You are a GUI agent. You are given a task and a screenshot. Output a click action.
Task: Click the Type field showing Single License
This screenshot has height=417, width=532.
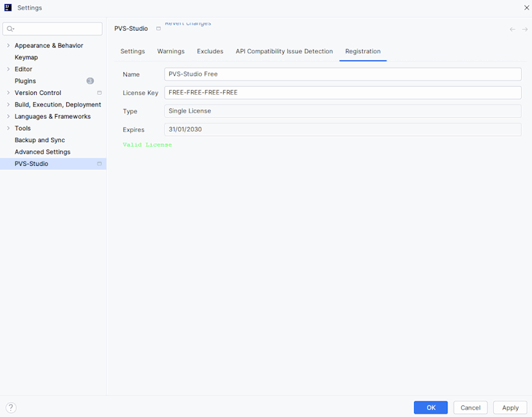pos(343,111)
